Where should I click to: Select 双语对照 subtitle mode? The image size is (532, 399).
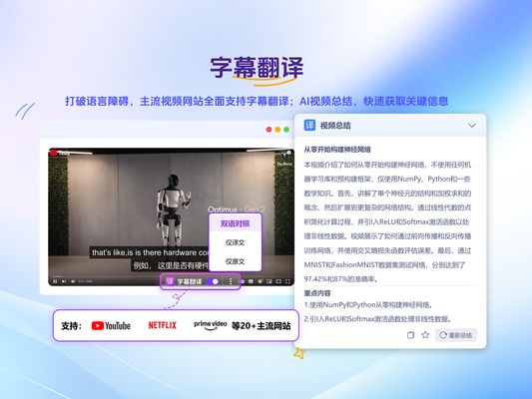point(236,223)
